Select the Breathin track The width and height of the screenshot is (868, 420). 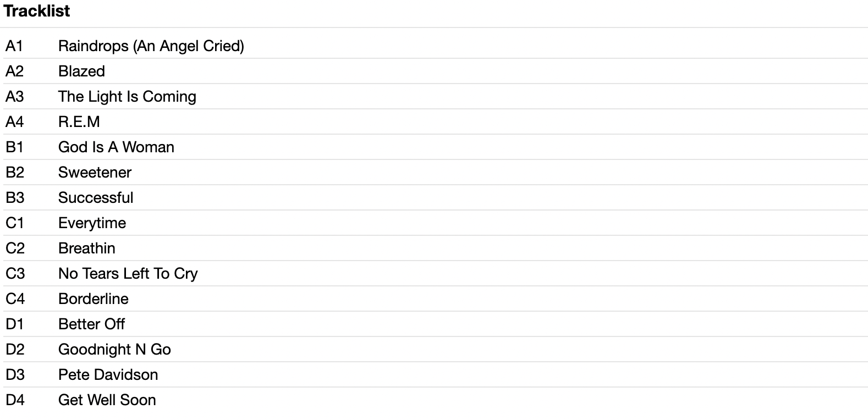87,248
